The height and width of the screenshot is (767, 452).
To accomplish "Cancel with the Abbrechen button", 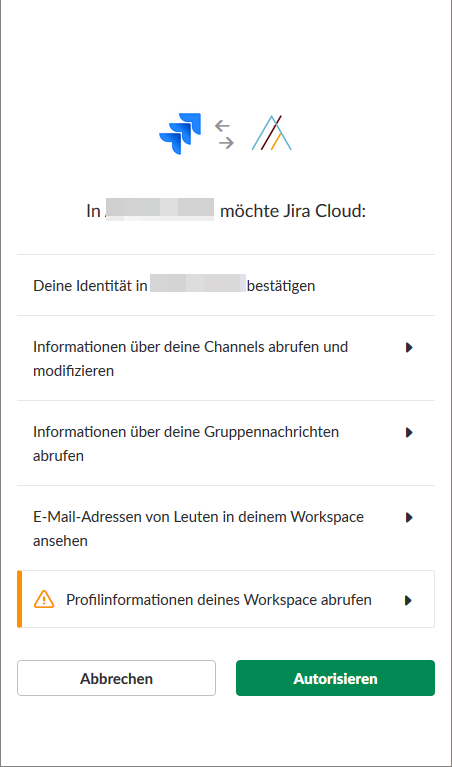I will coord(116,678).
